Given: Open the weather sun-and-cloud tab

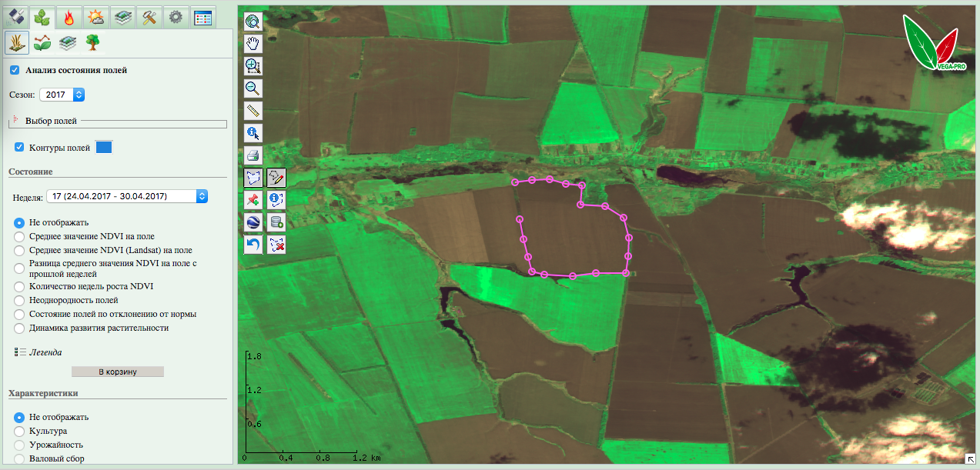Looking at the screenshot, I should tap(95, 17).
